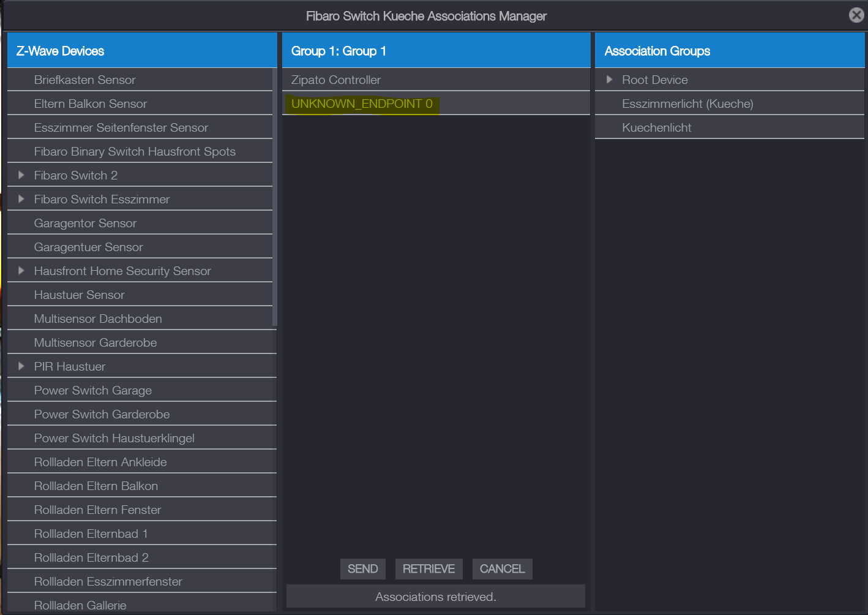Select UNKNOWN_ENDPOINT 0 in Group 1
The image size is (868, 615).
coord(362,104)
